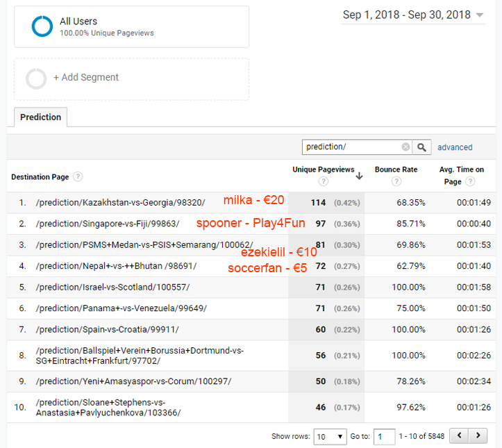Open the Kazakhstan-vs-Georgia prediction page

pos(120,203)
